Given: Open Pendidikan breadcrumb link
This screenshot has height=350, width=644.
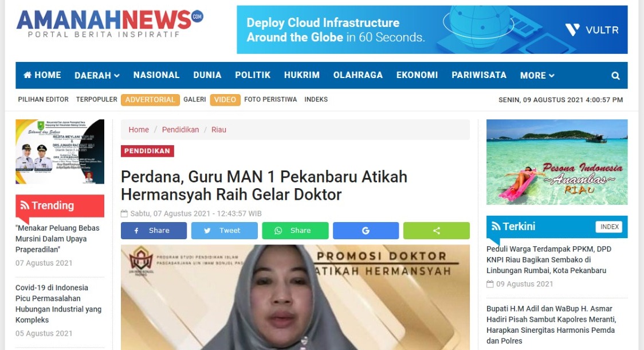Looking at the screenshot, I should [x=180, y=130].
